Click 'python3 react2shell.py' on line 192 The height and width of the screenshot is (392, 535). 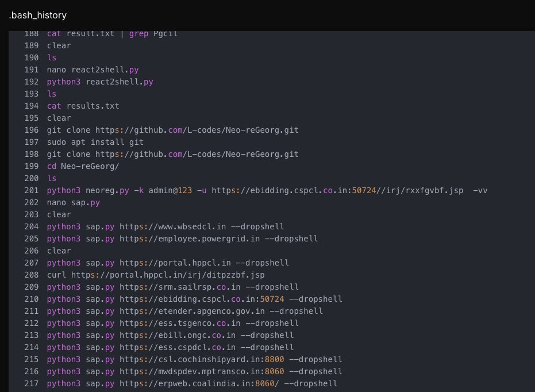(x=100, y=82)
